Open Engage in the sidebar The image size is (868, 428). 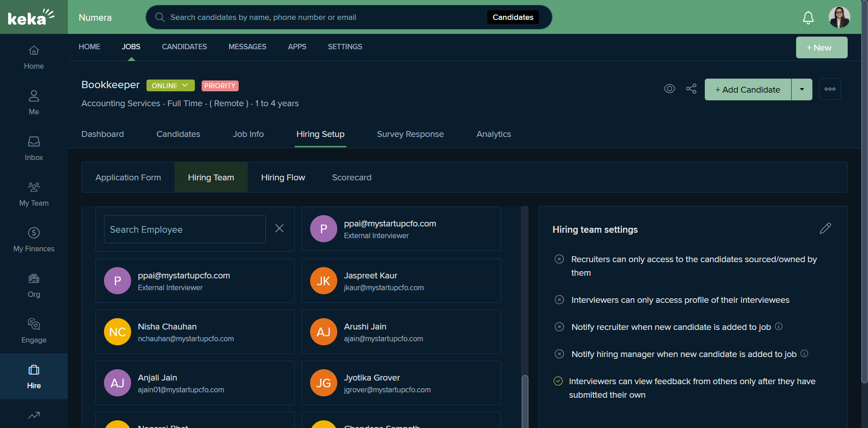point(34,331)
